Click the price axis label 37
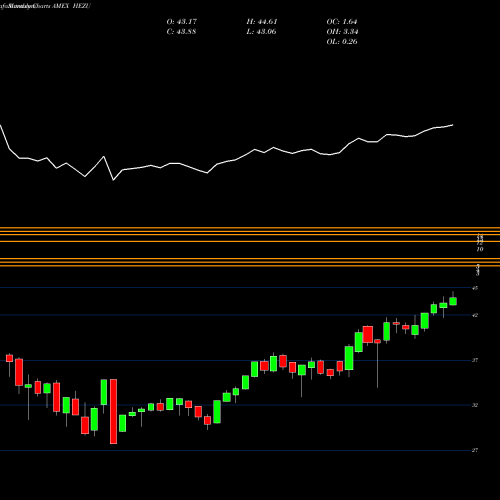This screenshot has height=500, width=500. coord(475,360)
